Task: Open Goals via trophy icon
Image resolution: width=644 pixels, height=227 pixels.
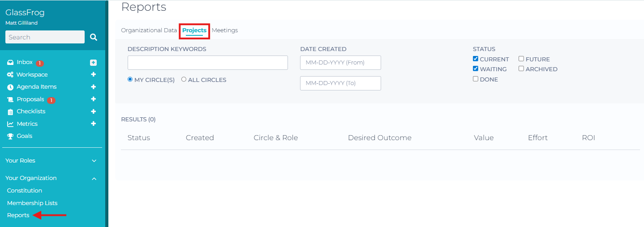Action: pos(10,136)
